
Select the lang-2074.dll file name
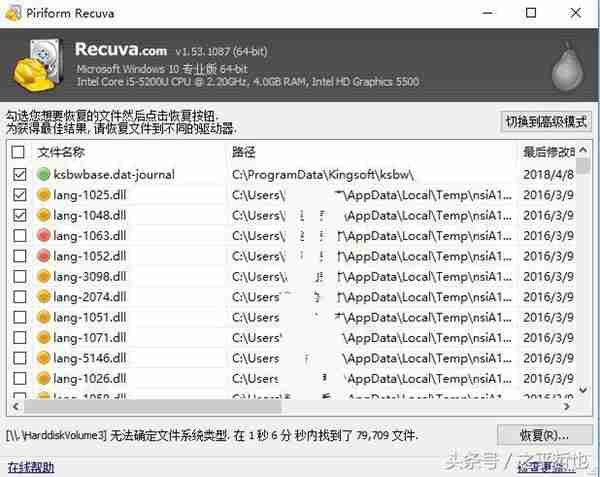click(x=90, y=297)
